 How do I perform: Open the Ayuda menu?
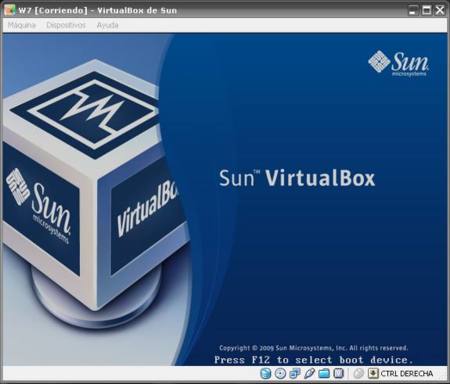[107, 25]
